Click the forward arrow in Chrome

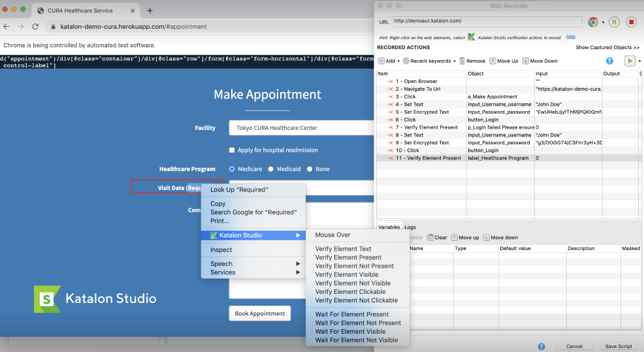[x=21, y=26]
